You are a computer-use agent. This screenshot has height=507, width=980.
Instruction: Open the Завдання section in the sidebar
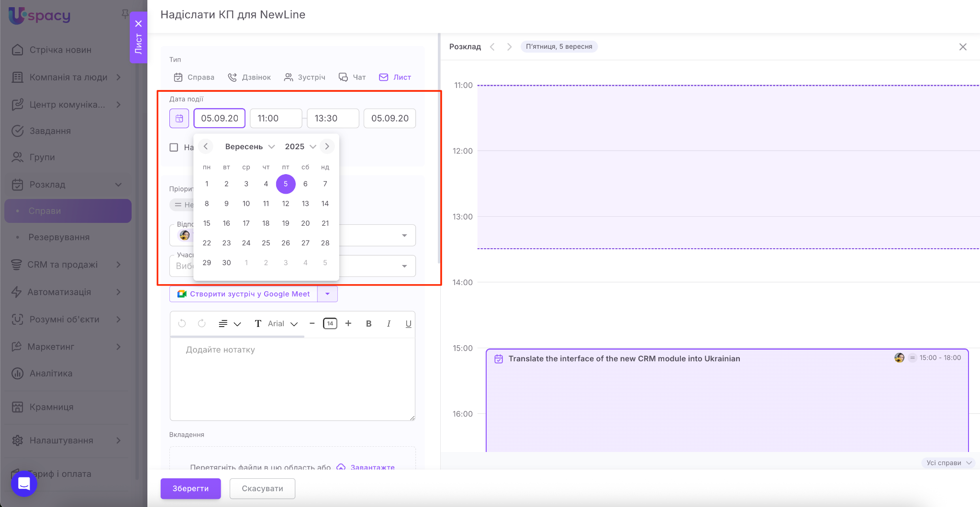pyautogui.click(x=50, y=131)
